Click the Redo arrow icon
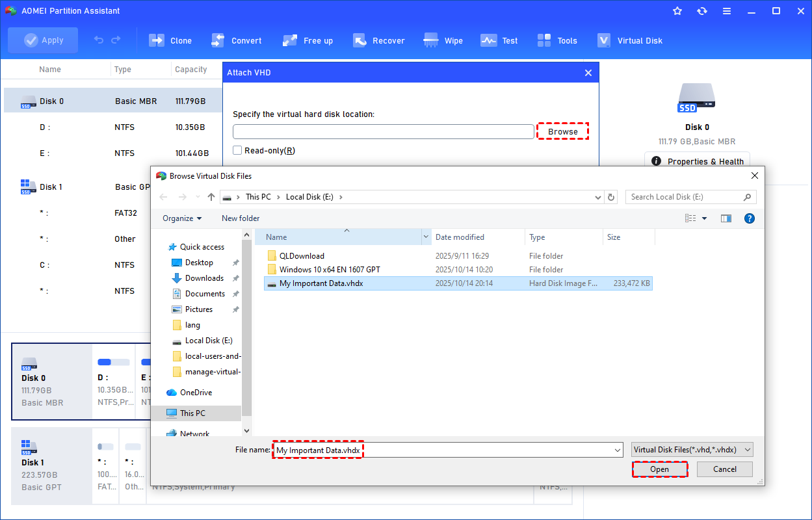The height and width of the screenshot is (520, 812). coord(116,40)
